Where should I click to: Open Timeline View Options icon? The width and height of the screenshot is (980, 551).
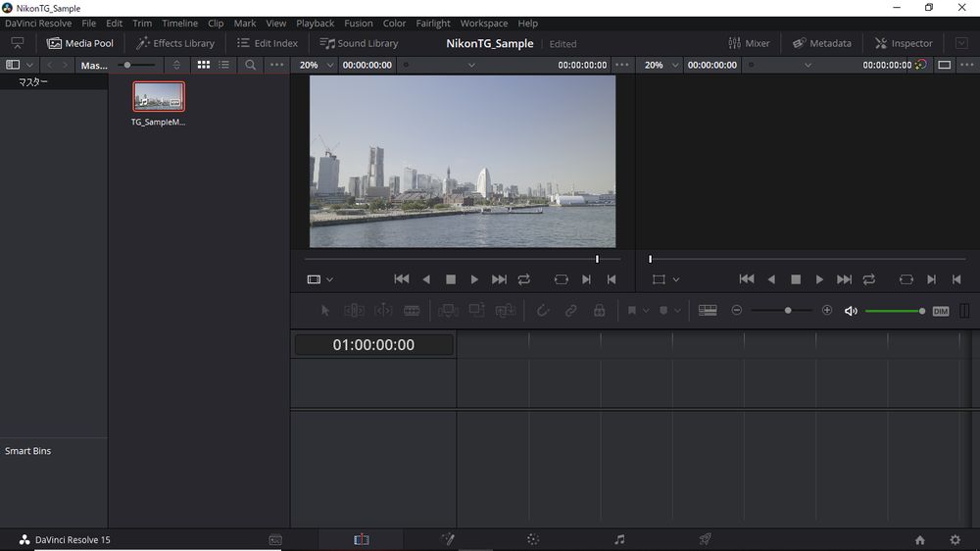coord(708,310)
